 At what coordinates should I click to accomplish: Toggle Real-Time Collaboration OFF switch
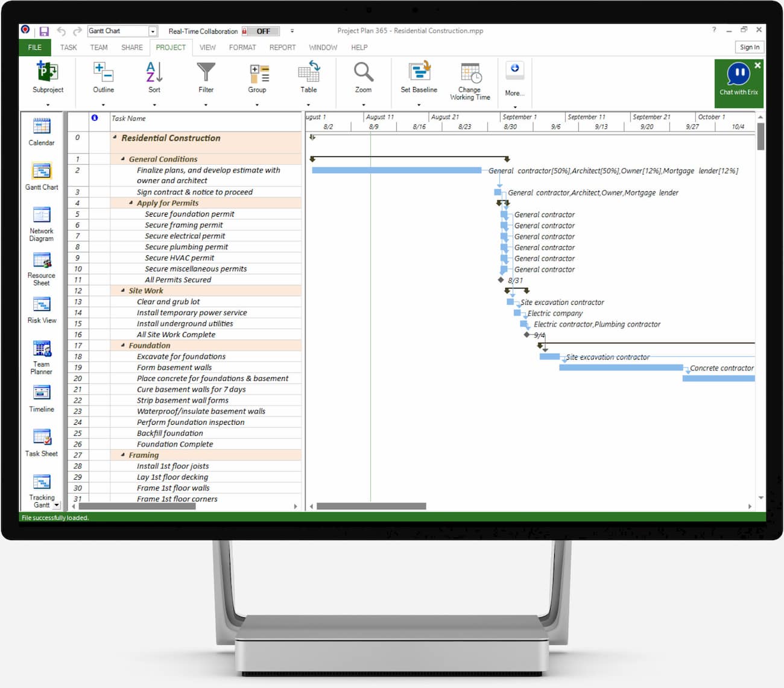tap(262, 31)
